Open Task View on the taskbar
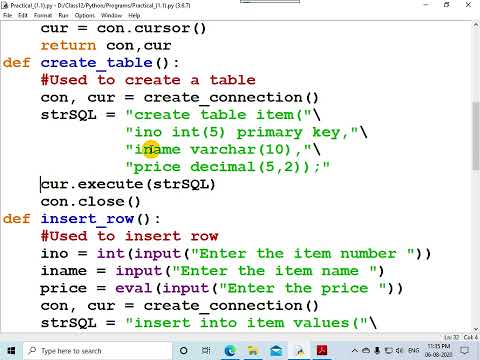480x360 pixels. pos(206,351)
